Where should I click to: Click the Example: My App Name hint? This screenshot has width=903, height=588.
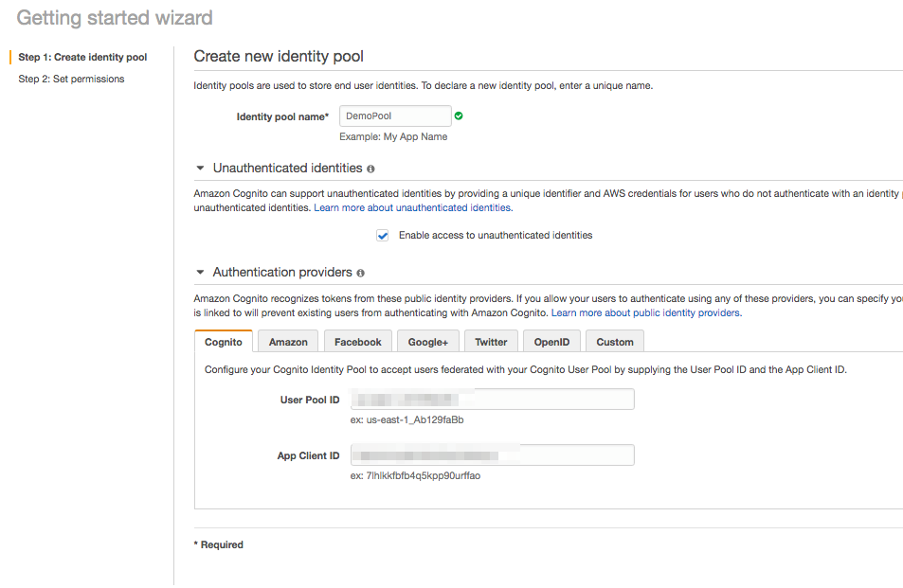tap(393, 137)
